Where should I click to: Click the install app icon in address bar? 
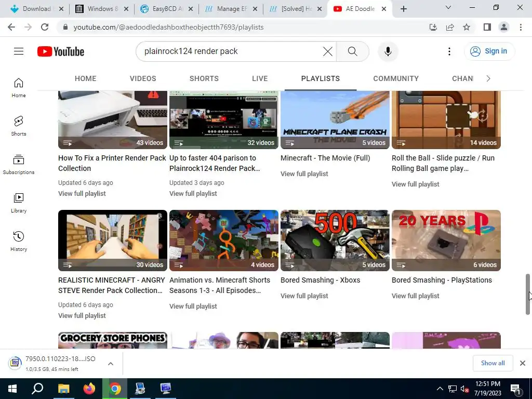433,27
